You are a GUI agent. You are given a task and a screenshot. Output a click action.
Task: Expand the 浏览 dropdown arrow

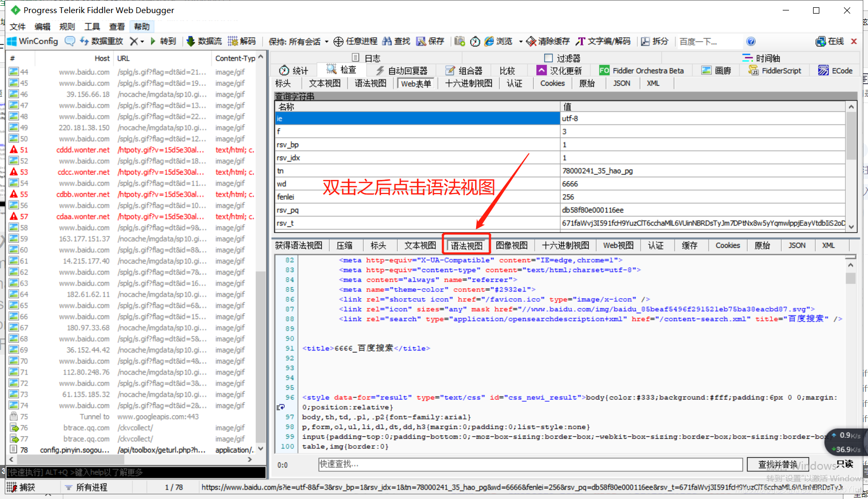coord(521,41)
